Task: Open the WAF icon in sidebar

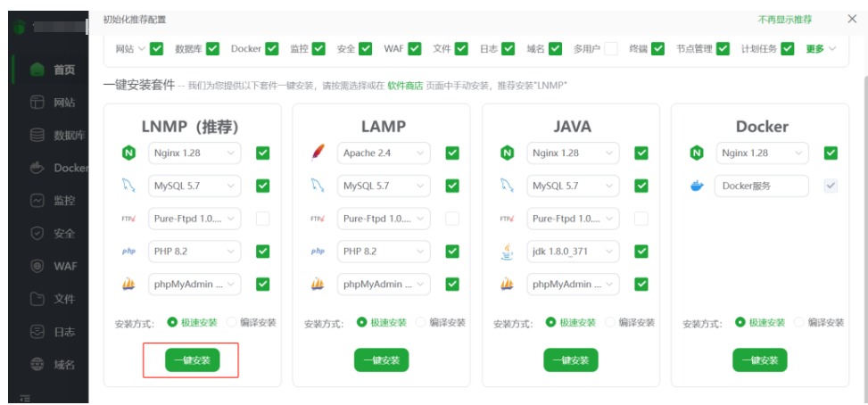Action: pos(37,266)
